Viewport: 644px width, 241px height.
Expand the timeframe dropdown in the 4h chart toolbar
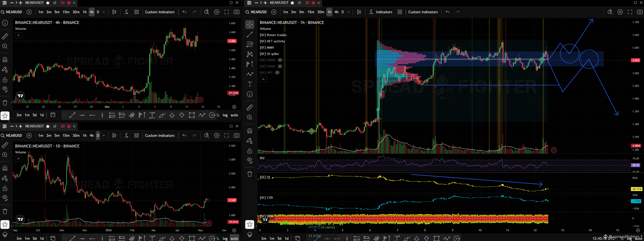pyautogui.click(x=104, y=12)
